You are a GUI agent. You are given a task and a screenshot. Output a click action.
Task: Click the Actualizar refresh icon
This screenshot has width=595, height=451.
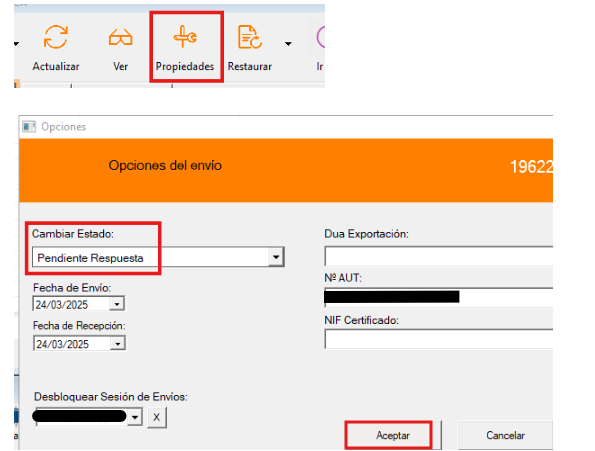pos(56,37)
